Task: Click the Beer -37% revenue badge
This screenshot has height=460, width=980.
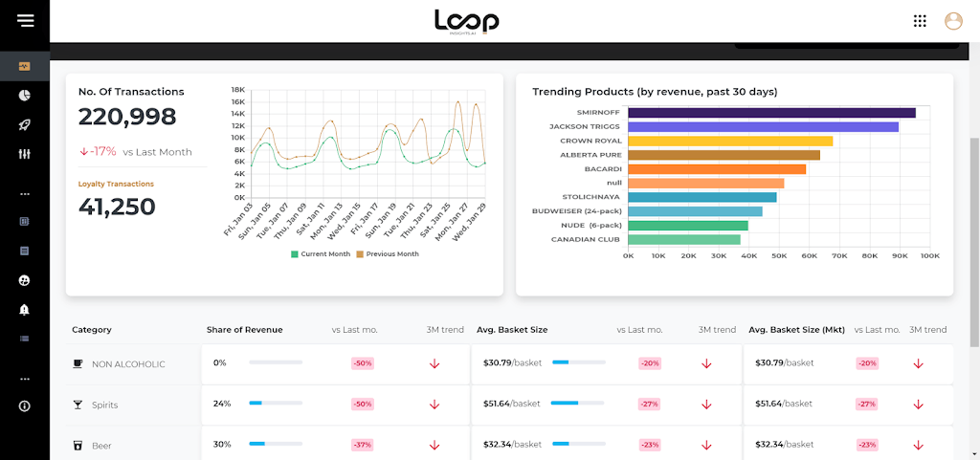Action: point(362,445)
